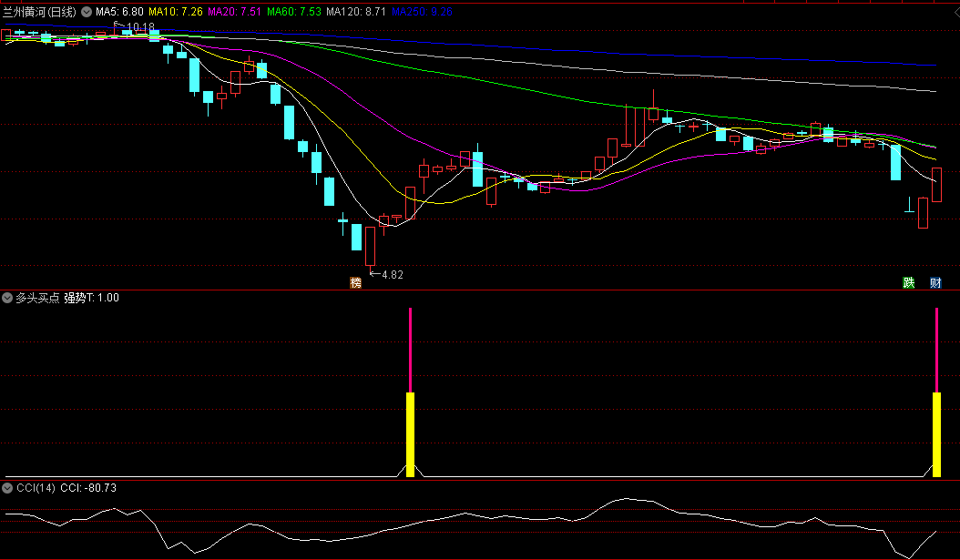Click the MA20: 7.51 label
Image resolution: width=960 pixels, height=560 pixels.
234,12
